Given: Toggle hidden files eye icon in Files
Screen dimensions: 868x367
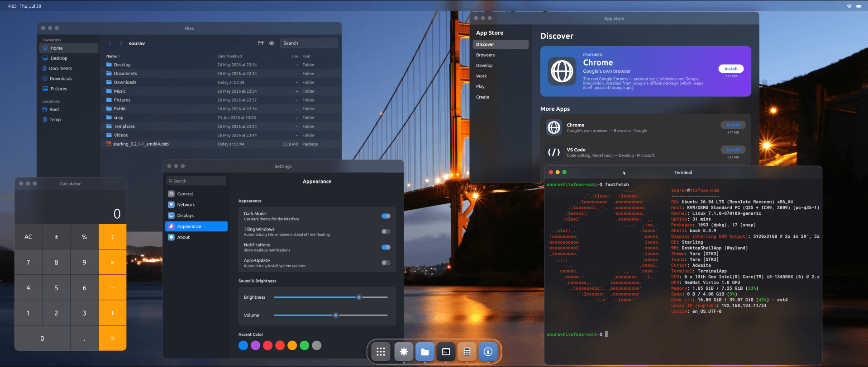Looking at the screenshot, I should (x=272, y=43).
